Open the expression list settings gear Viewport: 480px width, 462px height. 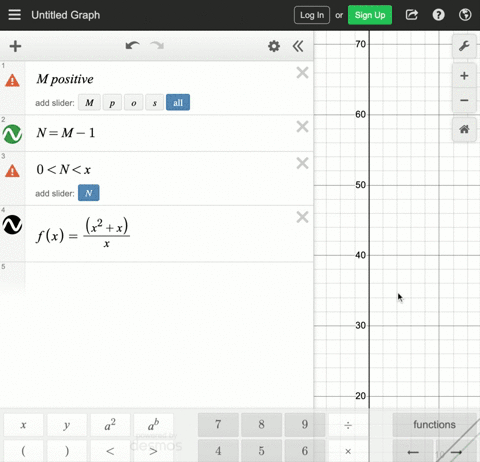[274, 46]
